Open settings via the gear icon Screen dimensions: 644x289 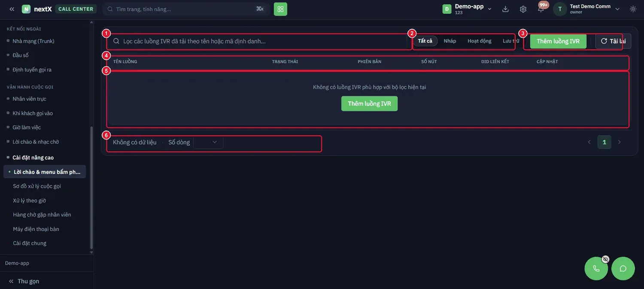[x=523, y=9]
